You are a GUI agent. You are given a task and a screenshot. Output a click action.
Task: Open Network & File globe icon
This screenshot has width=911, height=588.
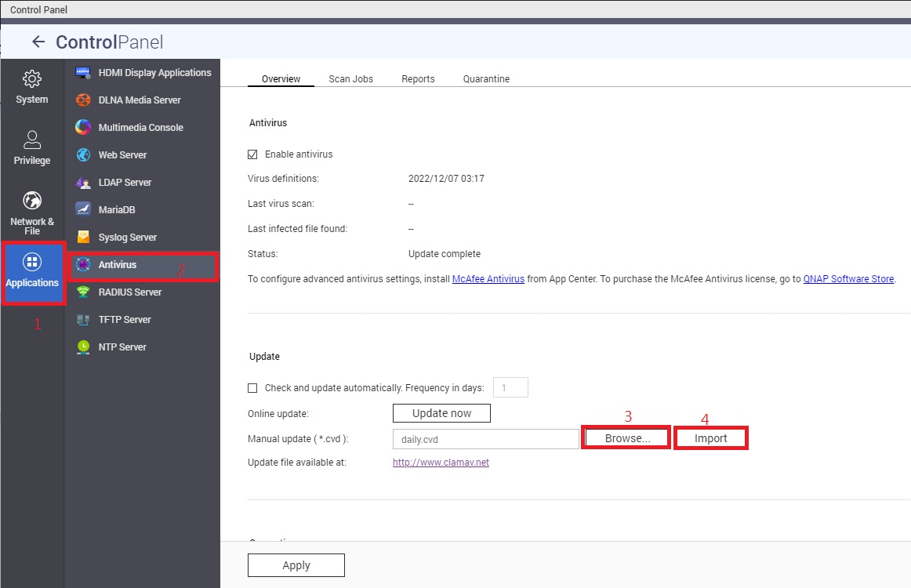pos(32,201)
